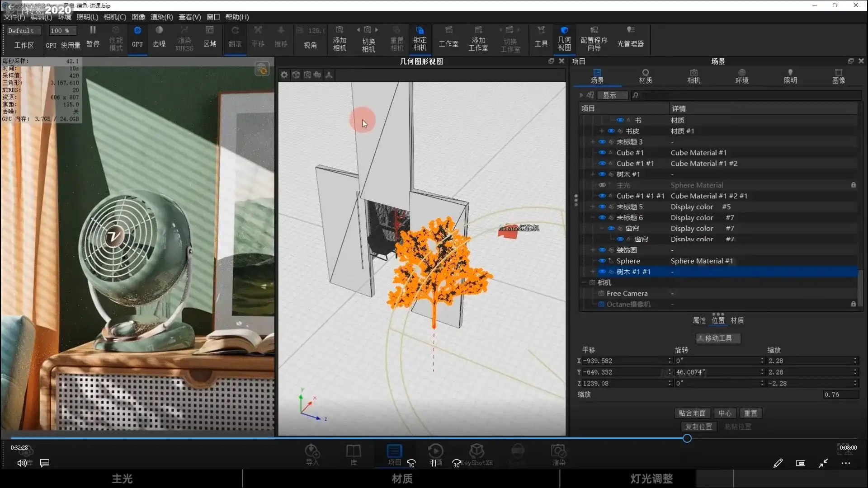Open the Default workspace dropdown
Screen dimensions: 868x488
[24, 31]
